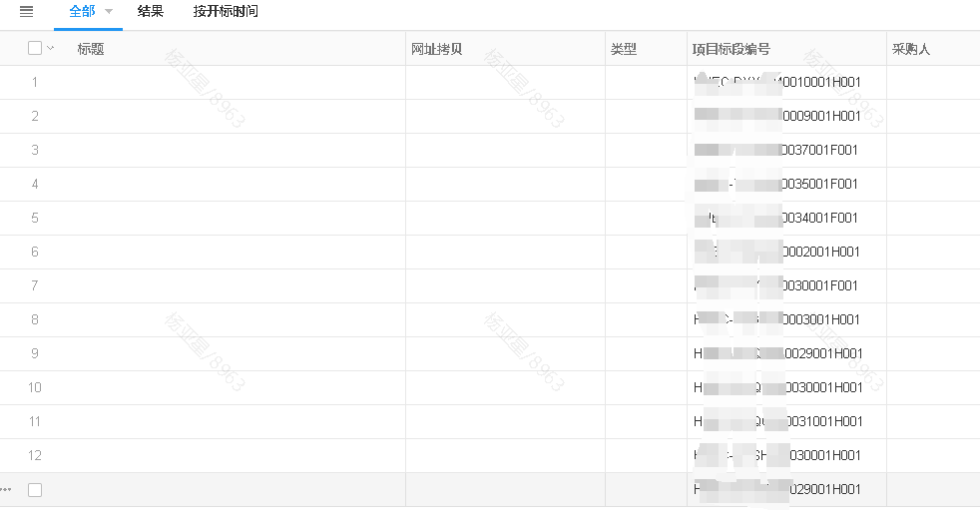980x530 pixels.
Task: Switch to the 结果 tab
Action: [x=151, y=12]
